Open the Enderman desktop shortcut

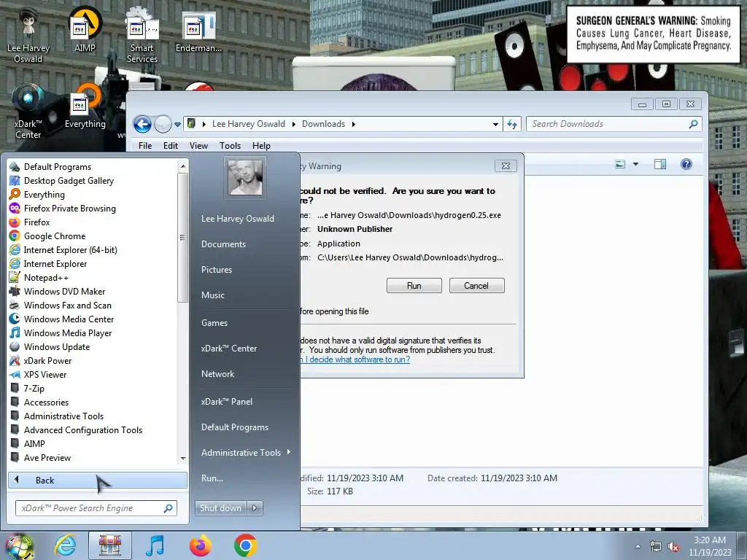(198, 31)
